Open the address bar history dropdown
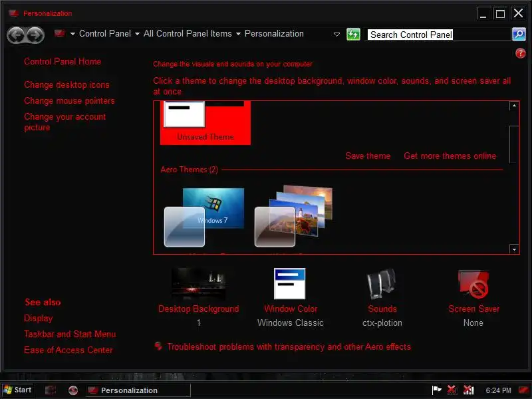Viewport: 532px width, 399px height. [x=336, y=35]
